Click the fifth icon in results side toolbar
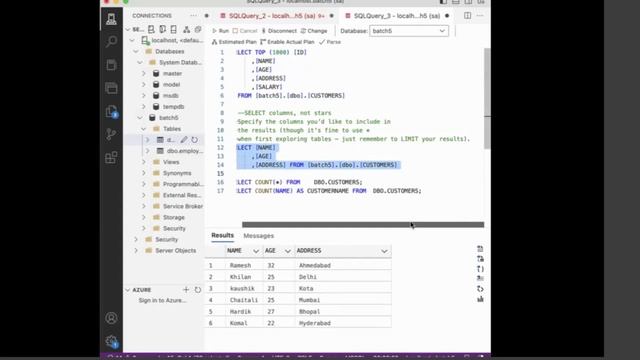The image size is (640, 360). tap(480, 289)
